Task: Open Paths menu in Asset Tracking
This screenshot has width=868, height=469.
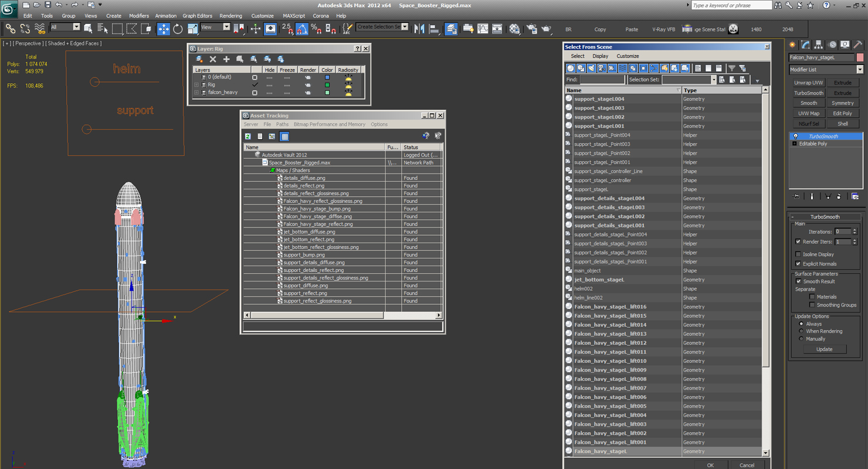Action: pos(283,124)
